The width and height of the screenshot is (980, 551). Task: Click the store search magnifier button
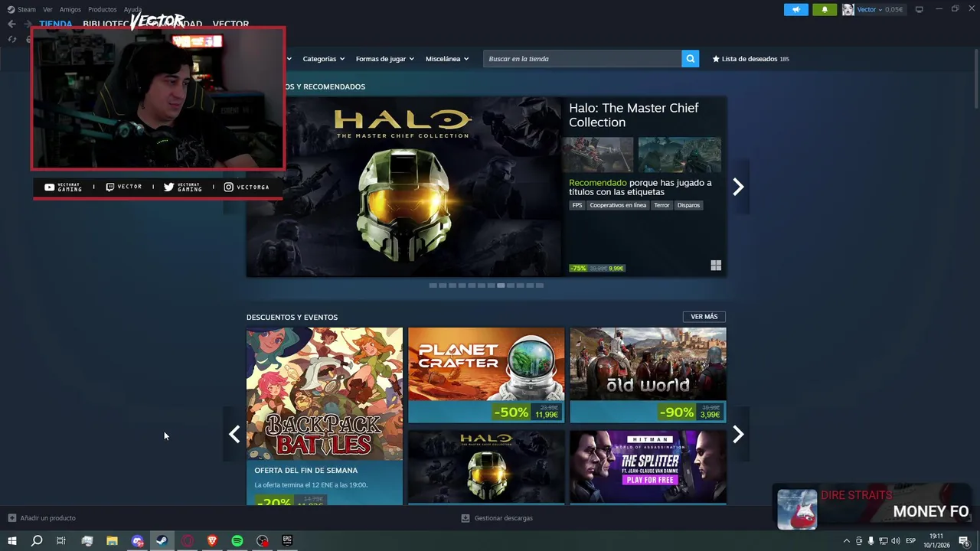pos(690,59)
